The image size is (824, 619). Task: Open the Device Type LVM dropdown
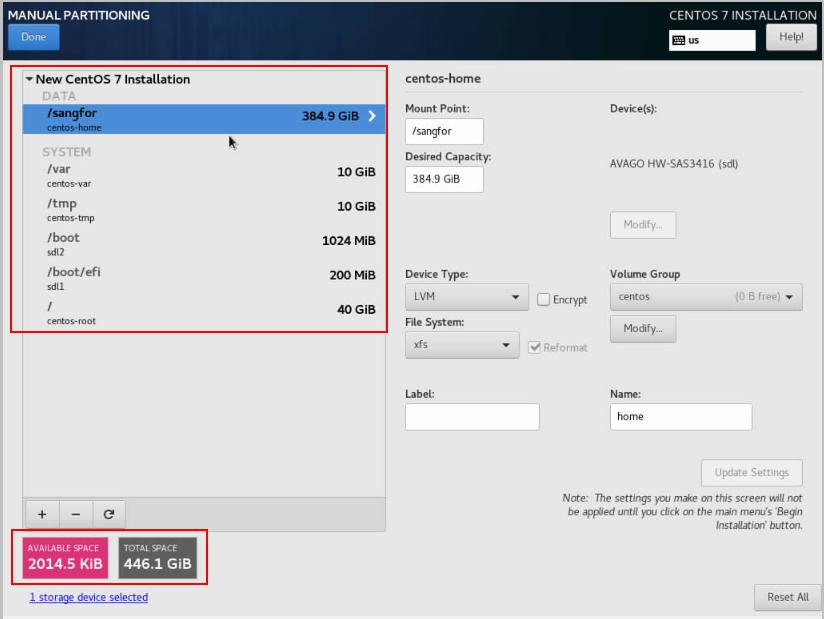pos(466,297)
